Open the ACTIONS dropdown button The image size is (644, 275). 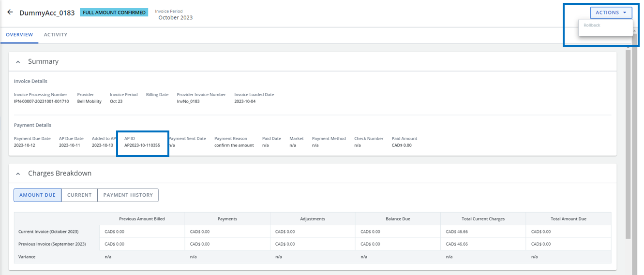(x=611, y=13)
